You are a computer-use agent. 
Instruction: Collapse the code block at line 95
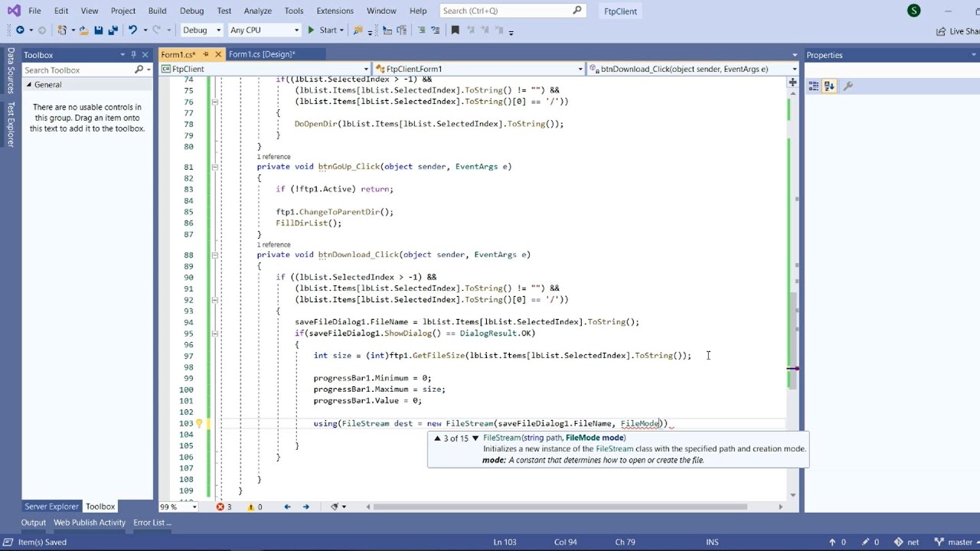click(215, 334)
